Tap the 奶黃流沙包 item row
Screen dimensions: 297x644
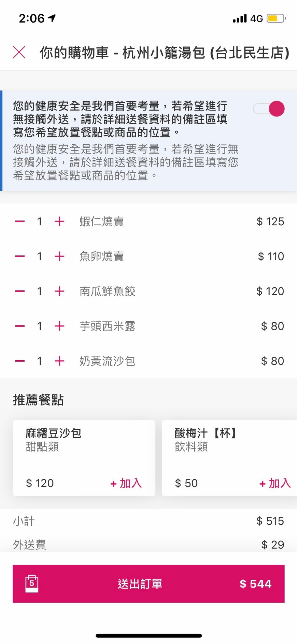pos(148,361)
